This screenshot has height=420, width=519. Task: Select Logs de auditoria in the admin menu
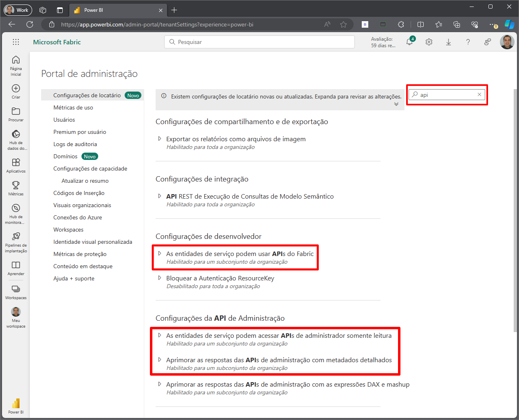point(75,144)
